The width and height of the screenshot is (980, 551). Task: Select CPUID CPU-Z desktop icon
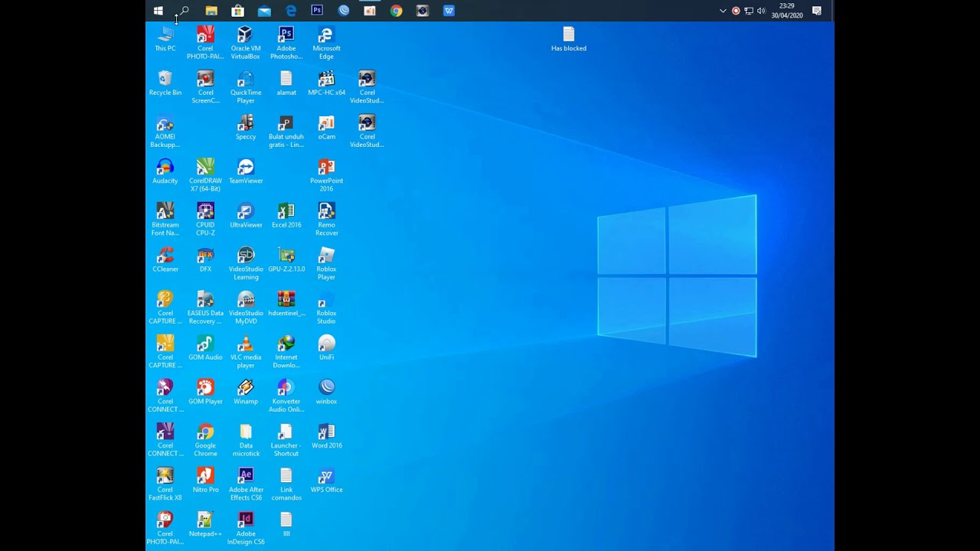pyautogui.click(x=205, y=220)
